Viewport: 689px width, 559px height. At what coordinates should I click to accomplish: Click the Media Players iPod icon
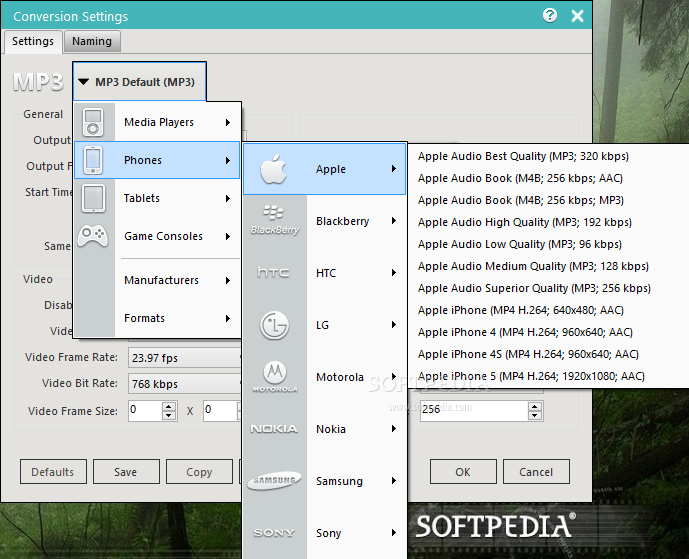coord(93,122)
